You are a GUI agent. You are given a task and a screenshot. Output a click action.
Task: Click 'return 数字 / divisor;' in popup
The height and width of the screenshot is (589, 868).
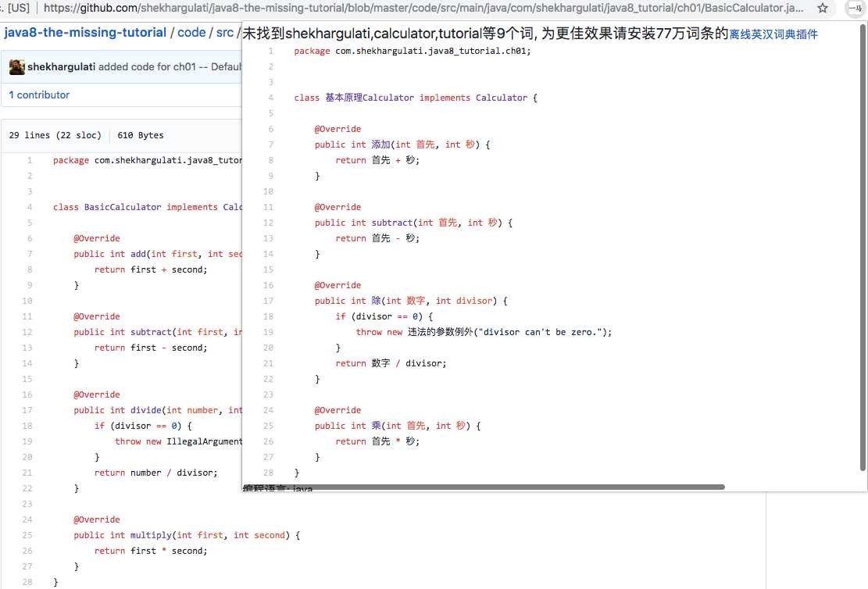[x=391, y=363]
